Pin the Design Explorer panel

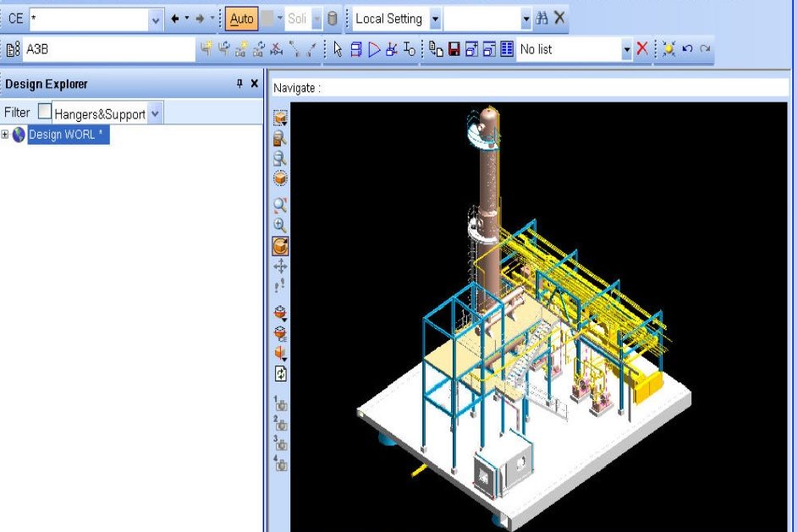pyautogui.click(x=239, y=84)
